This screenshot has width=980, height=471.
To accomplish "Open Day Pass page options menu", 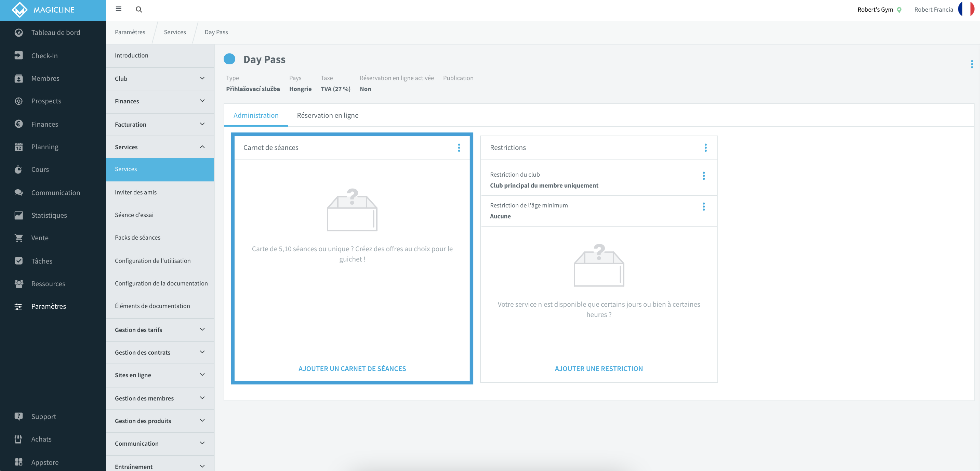I will click(x=972, y=64).
